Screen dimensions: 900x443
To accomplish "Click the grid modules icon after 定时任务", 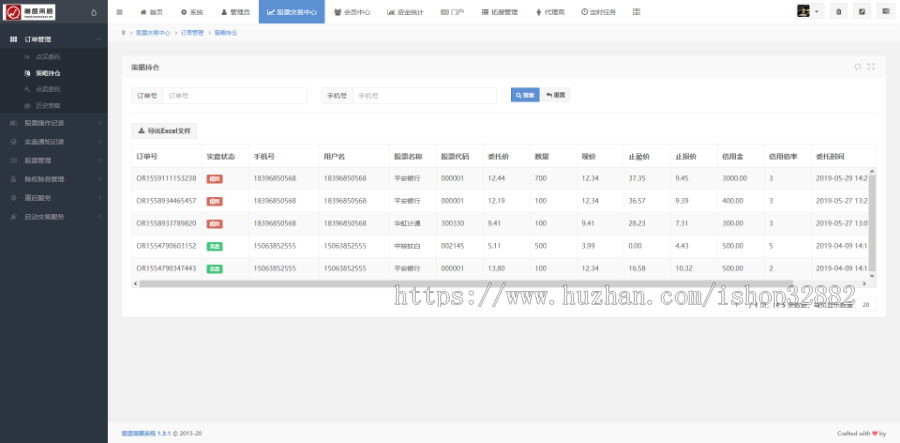I will pos(637,12).
